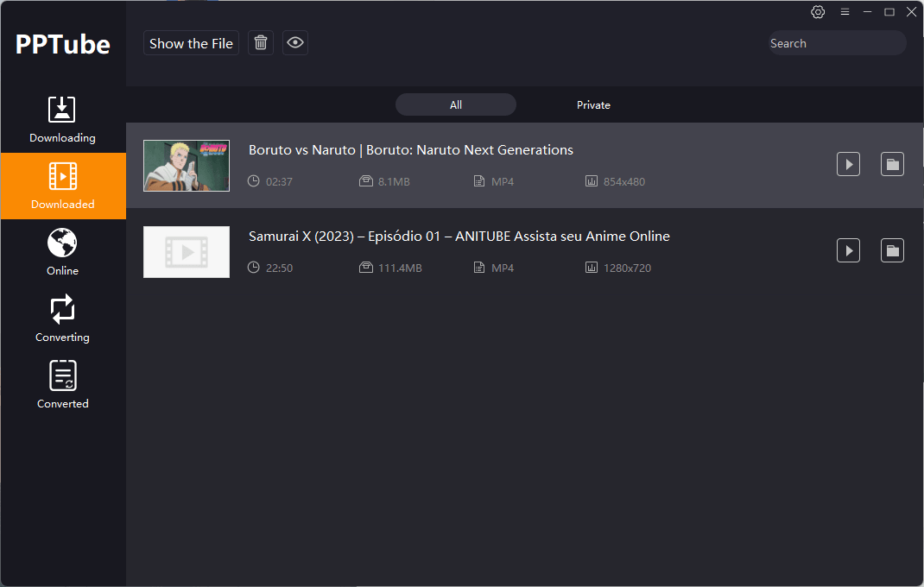Select the All downloads tab
Viewport: 924px width, 587px height.
pos(455,104)
